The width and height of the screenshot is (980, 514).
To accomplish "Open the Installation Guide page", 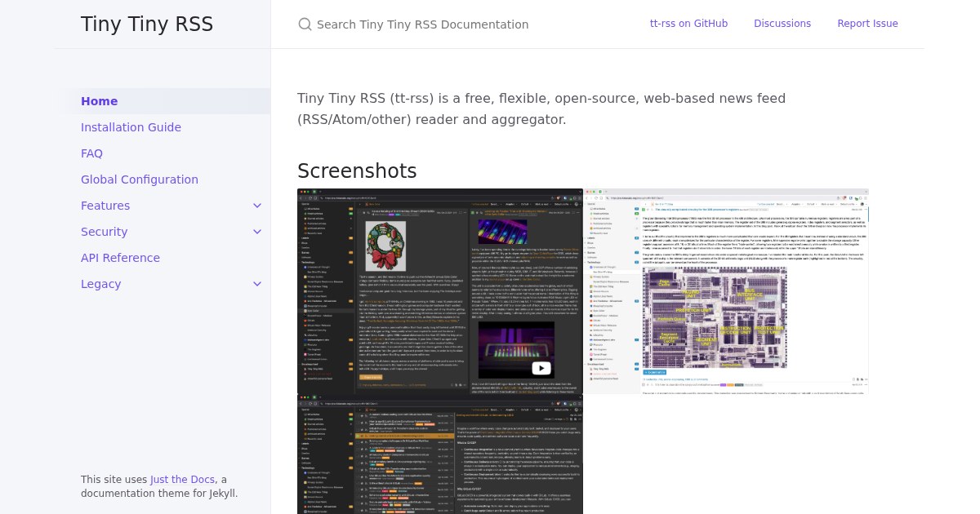I will point(131,127).
